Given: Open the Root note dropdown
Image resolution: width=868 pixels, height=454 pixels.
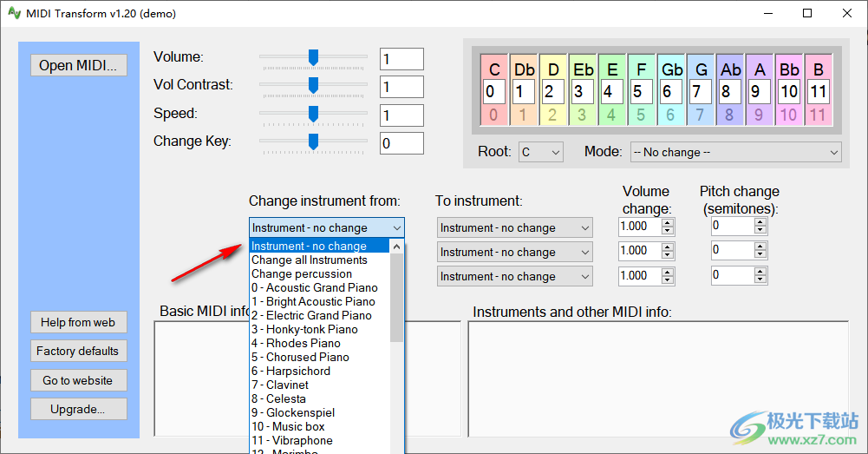Looking at the screenshot, I should [541, 152].
